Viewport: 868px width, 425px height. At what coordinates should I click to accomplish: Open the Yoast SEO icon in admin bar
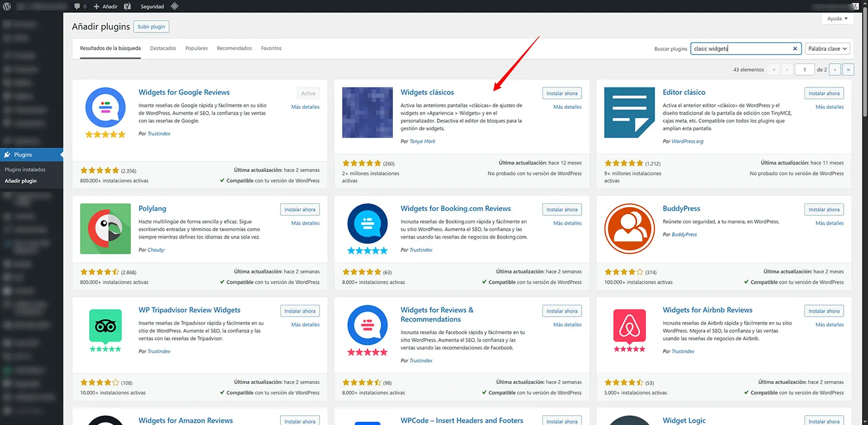[x=128, y=6]
